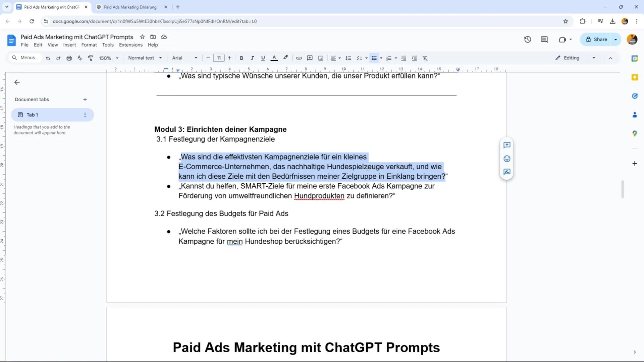The width and height of the screenshot is (644, 362).
Task: Add emoji reaction to selection
Action: coord(507,159)
